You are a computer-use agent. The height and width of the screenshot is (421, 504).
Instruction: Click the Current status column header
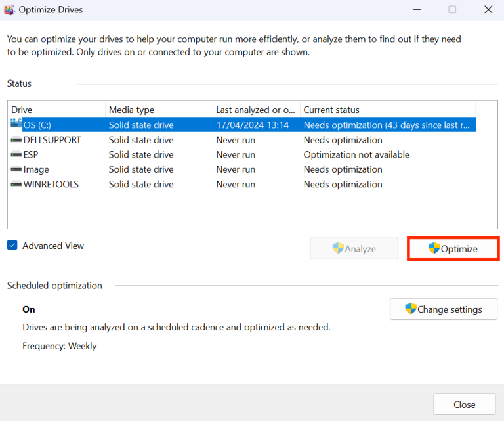coord(388,110)
